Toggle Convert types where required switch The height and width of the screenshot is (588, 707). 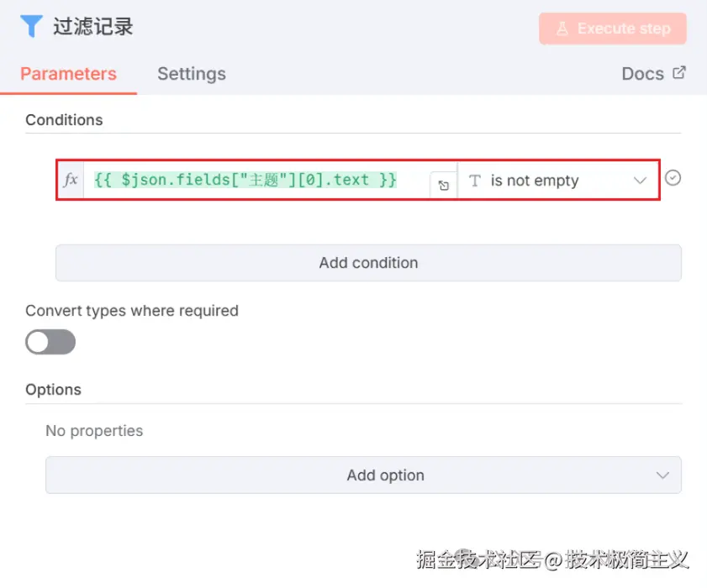click(x=50, y=342)
